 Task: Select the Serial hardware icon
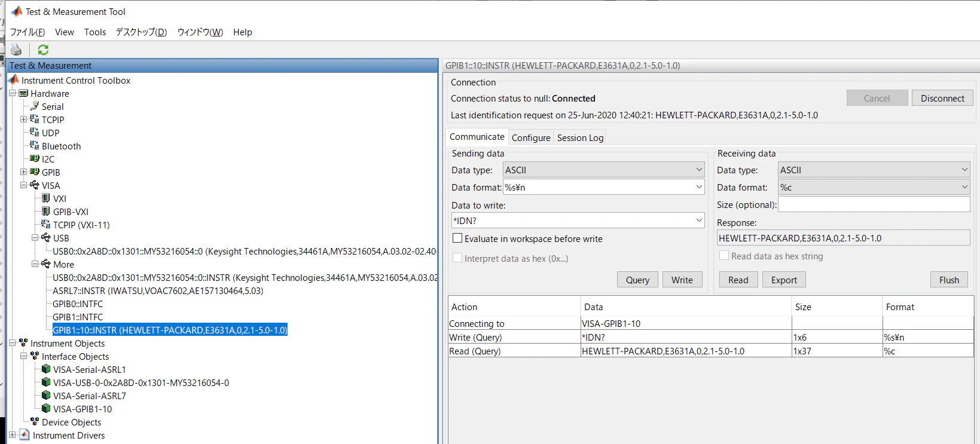[35, 106]
